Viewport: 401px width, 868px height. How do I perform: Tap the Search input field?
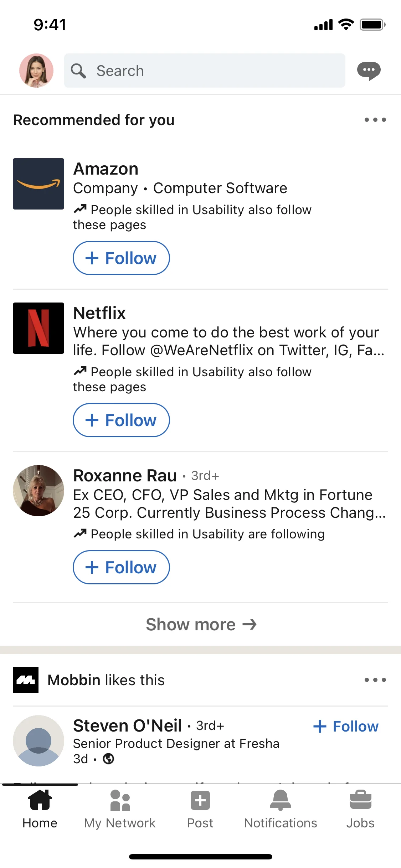point(204,70)
